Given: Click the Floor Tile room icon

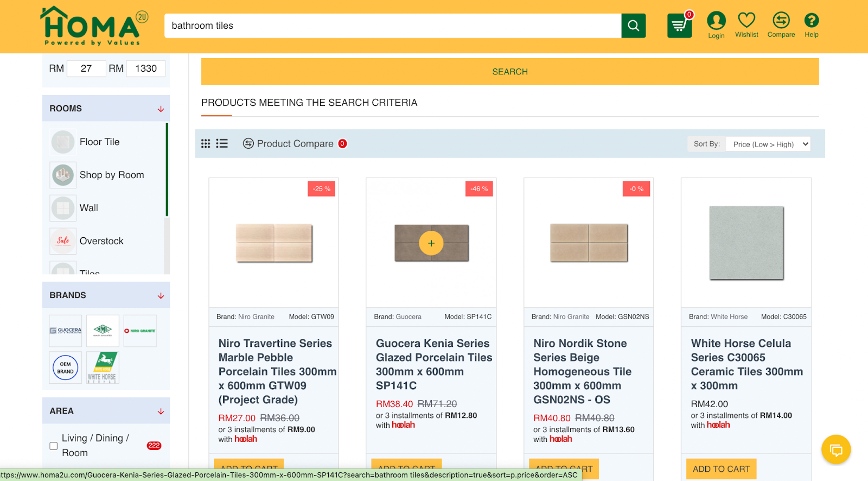Looking at the screenshot, I should point(63,142).
